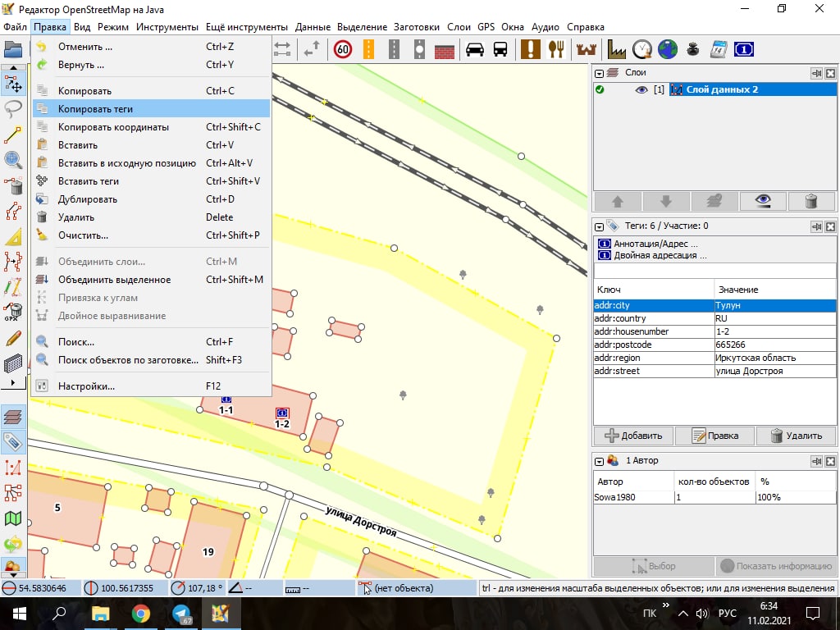Select the select-and-move objects tool
Screen dimensions: 840x630
click(x=13, y=84)
